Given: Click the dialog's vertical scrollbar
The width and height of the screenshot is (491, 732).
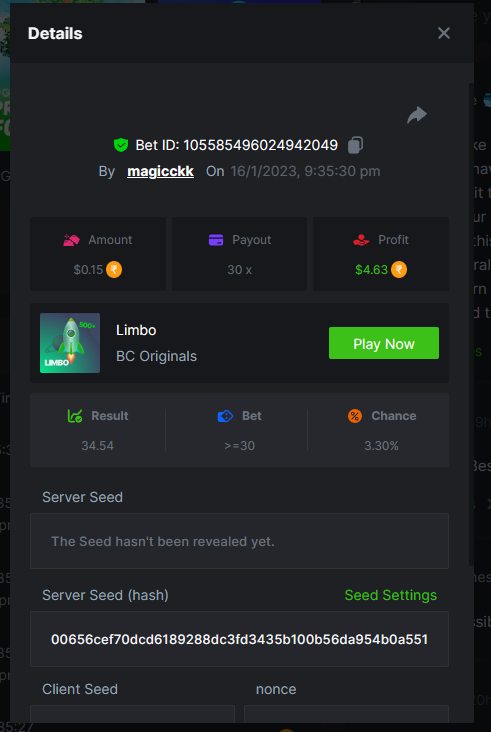Looking at the screenshot, I should [x=471, y=324].
